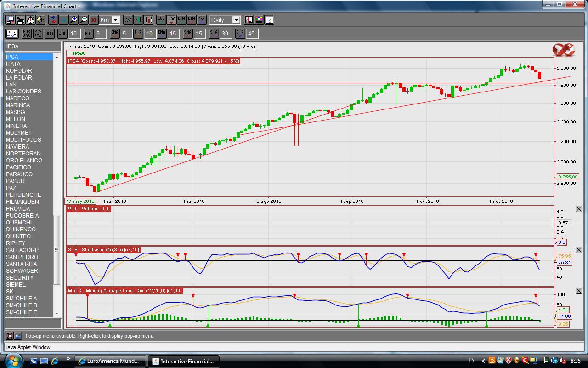Toggle the sound speaker icon
The width and height of the screenshot is (588, 368).
[40, 20]
